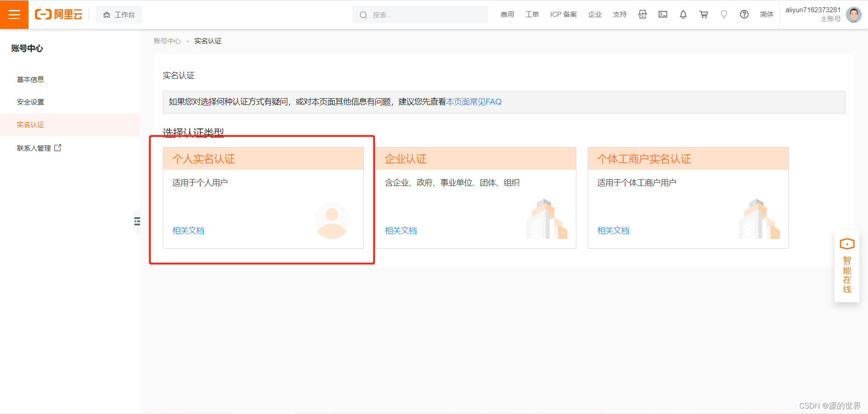Click account name aliyun7162373281
This screenshot has height=414, width=868.
pos(813,10)
